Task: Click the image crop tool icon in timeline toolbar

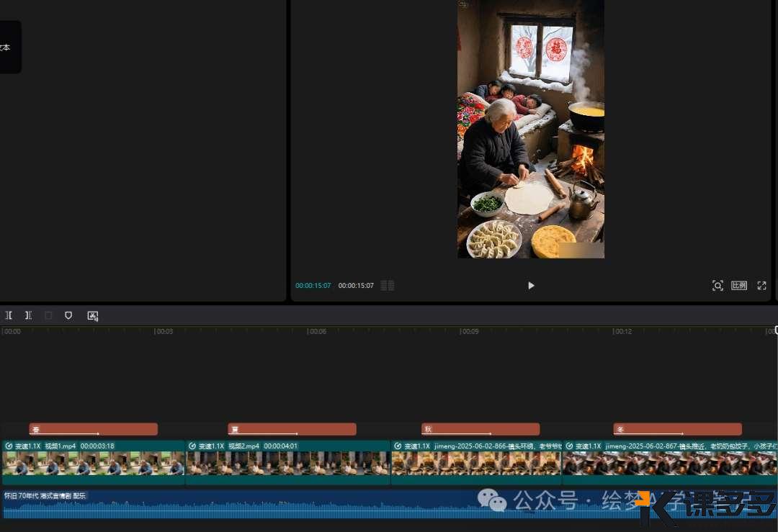Action: [x=92, y=315]
